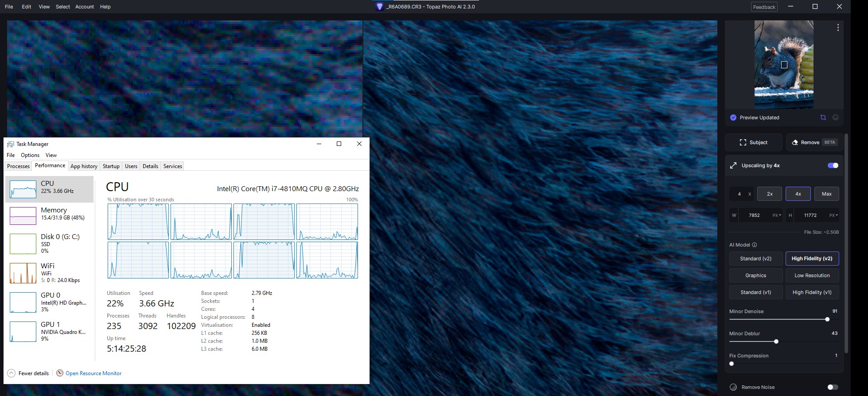Click the Remove Noise circular icon

733,387
